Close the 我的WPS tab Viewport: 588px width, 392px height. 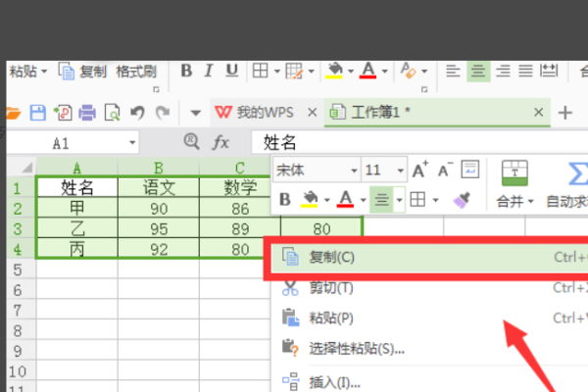point(312,112)
